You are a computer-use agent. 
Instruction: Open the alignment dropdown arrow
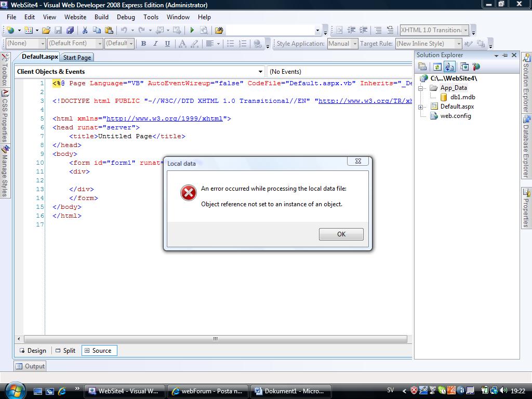click(218, 44)
